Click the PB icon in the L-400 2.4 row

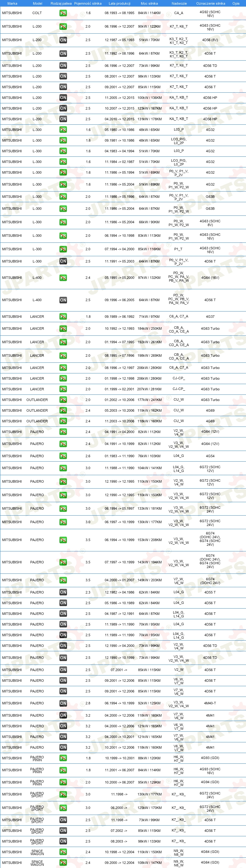pyautogui.click(x=63, y=278)
